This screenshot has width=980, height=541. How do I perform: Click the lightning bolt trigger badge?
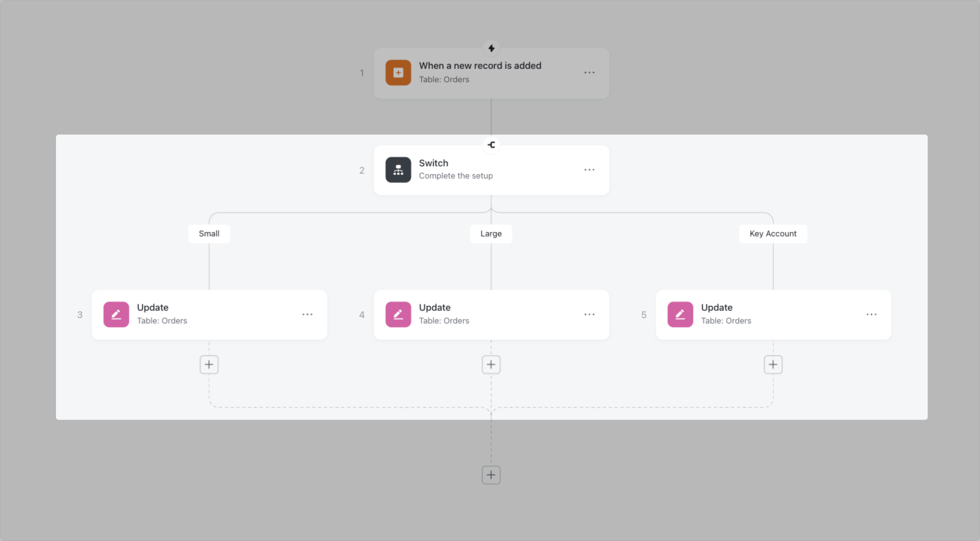491,48
